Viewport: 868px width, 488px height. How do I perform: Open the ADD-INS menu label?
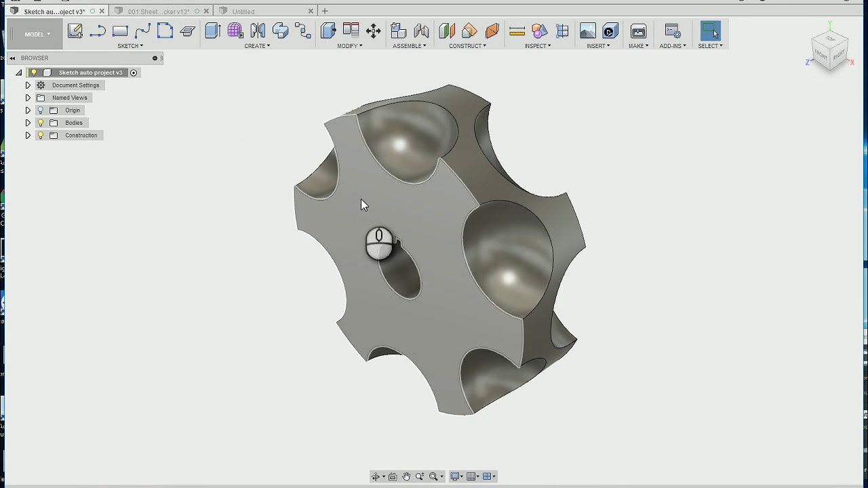673,46
